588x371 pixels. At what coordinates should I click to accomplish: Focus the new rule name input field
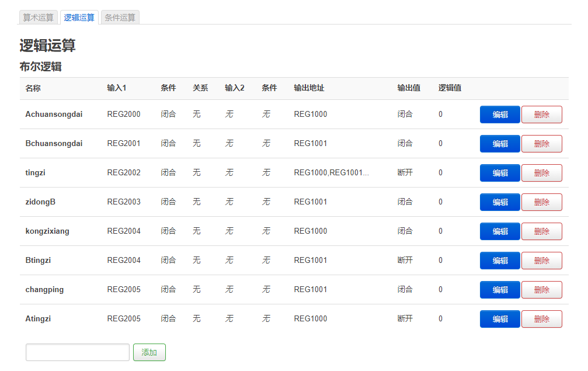(78, 352)
